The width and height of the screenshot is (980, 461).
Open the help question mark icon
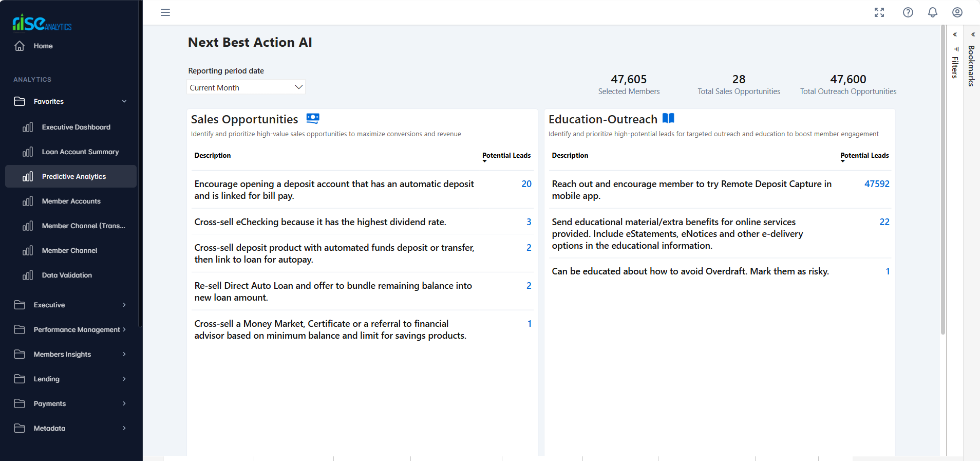pyautogui.click(x=908, y=12)
